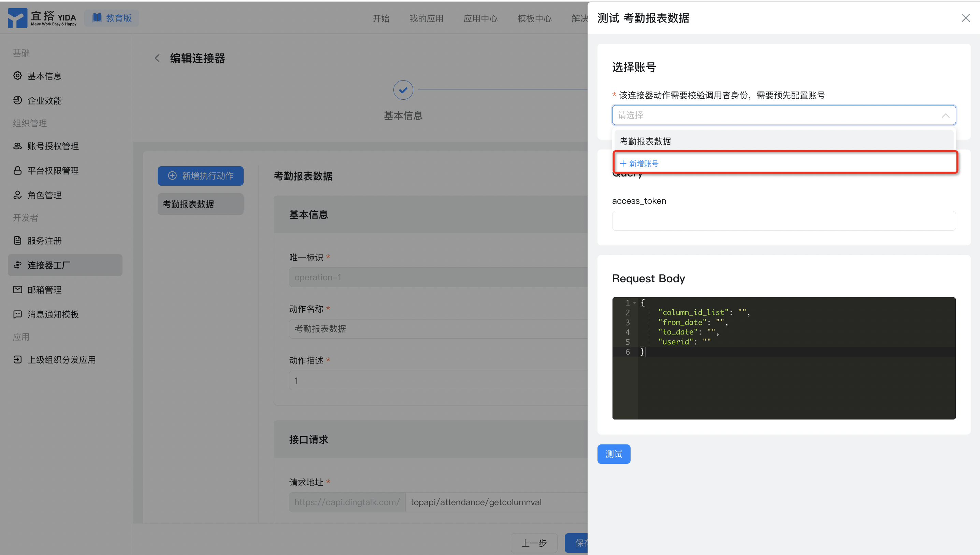Click the access_token input field
This screenshot has width=980, height=555.
[x=784, y=221]
